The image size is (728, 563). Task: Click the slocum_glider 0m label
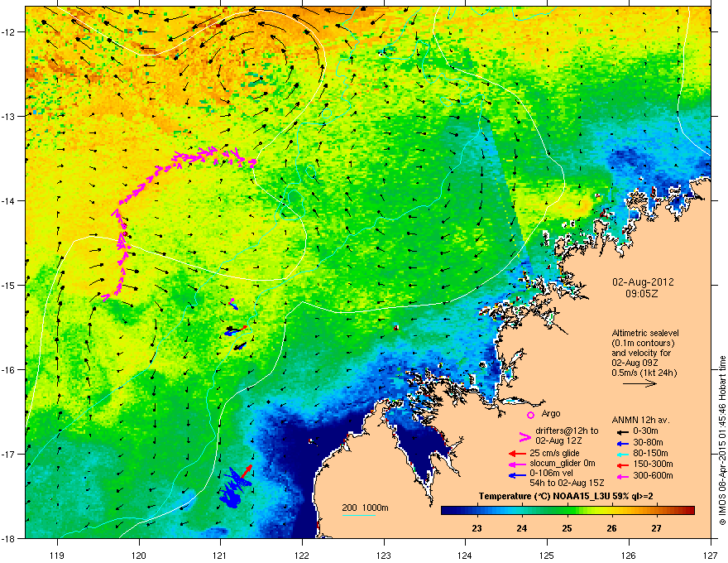[563, 464]
